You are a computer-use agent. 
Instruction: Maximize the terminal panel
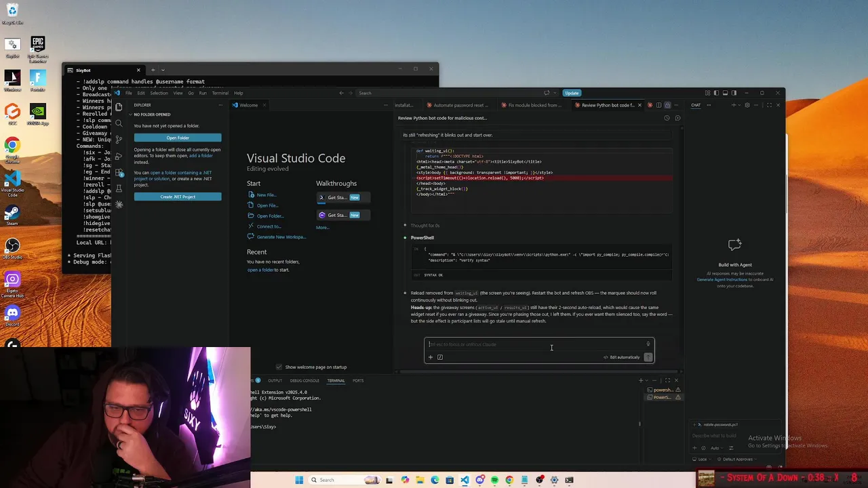coord(667,380)
